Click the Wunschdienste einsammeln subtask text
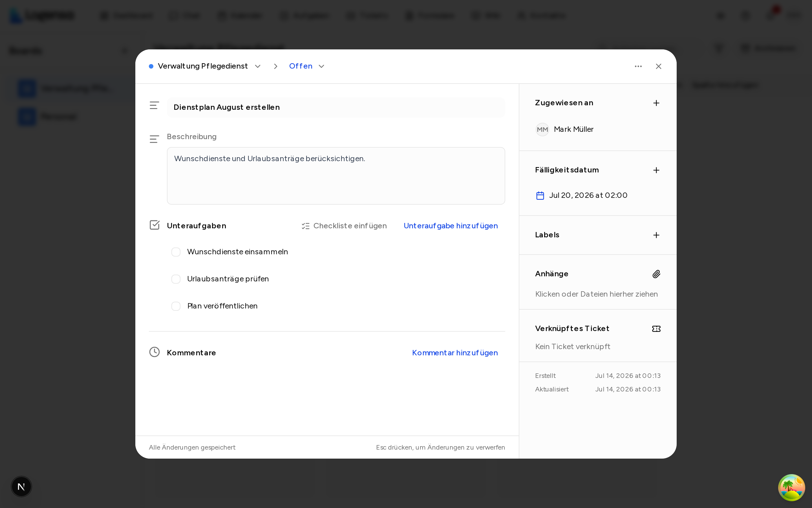The height and width of the screenshot is (508, 812). pos(238,252)
